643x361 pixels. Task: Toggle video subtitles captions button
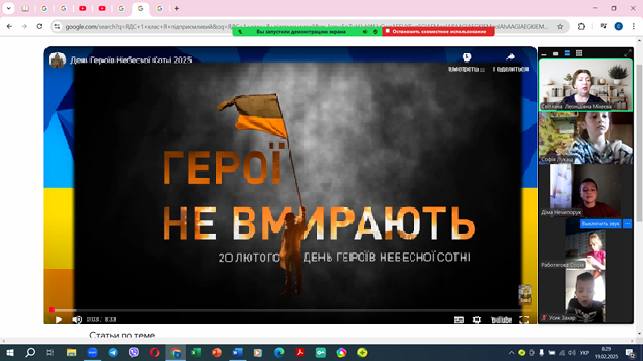(459, 320)
